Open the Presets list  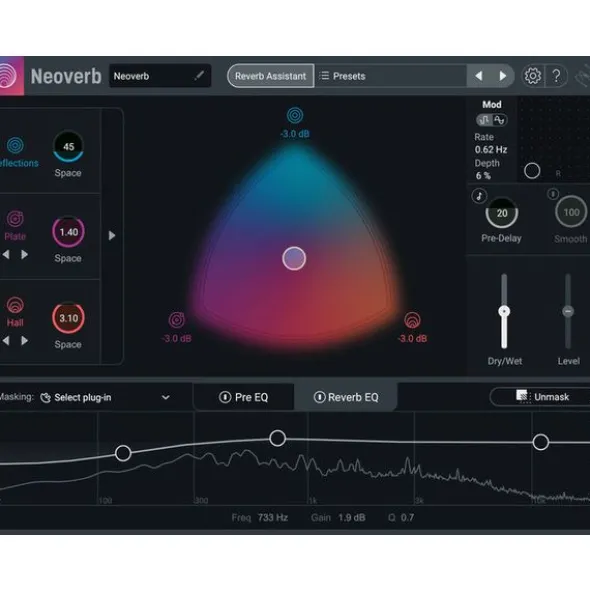pos(391,76)
